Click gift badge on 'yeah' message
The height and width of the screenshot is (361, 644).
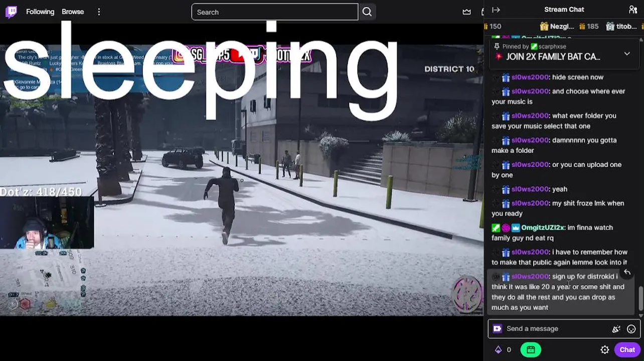(x=506, y=189)
